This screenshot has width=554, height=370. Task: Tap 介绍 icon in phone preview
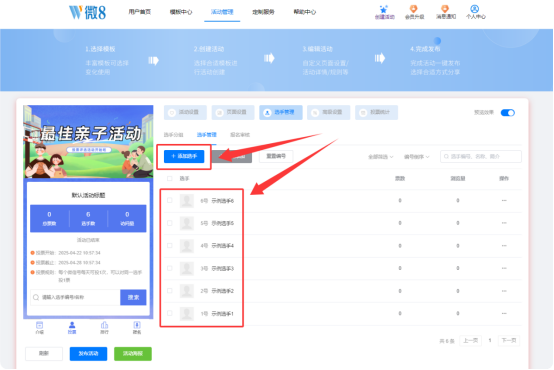(40, 325)
